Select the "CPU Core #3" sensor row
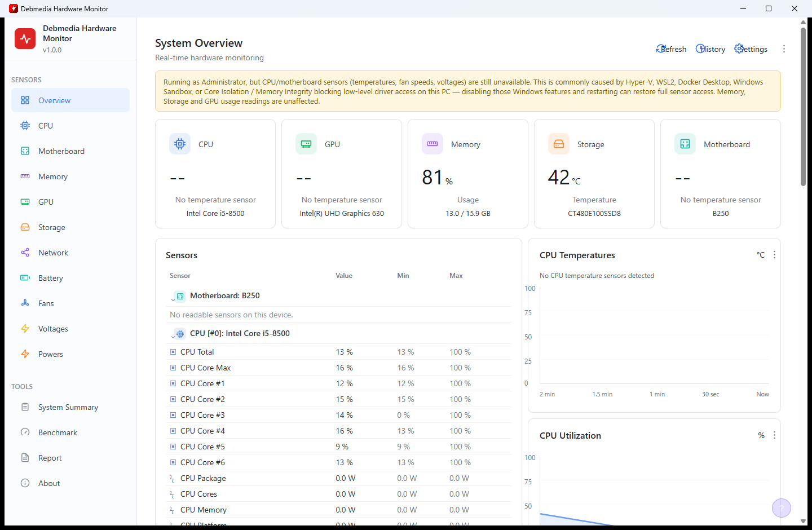Image resolution: width=812 pixels, height=530 pixels. pyautogui.click(x=339, y=415)
